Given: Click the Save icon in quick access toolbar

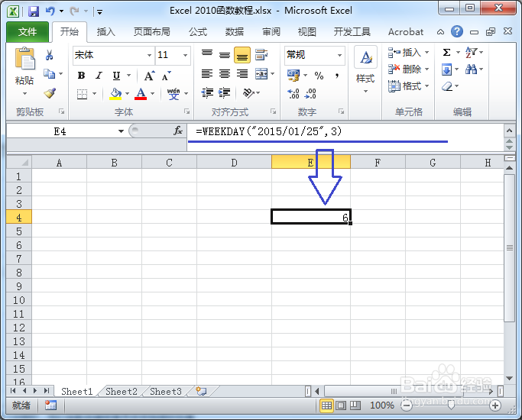Looking at the screenshot, I should [x=34, y=11].
